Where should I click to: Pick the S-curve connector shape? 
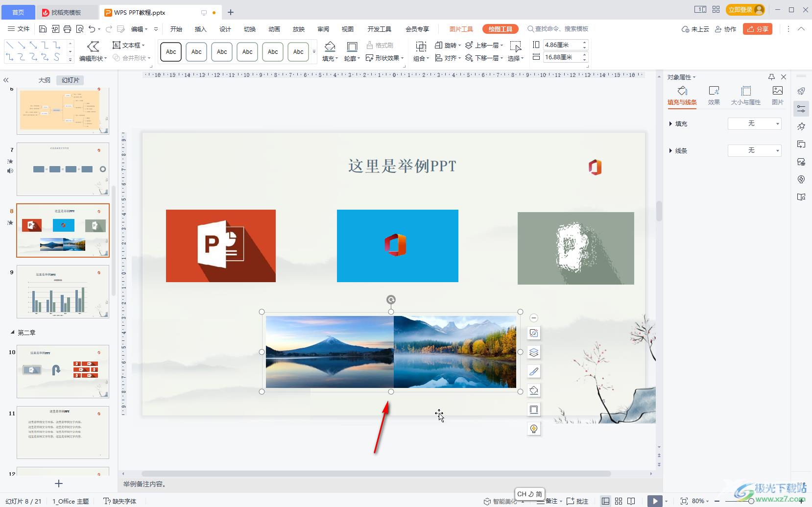[x=57, y=57]
